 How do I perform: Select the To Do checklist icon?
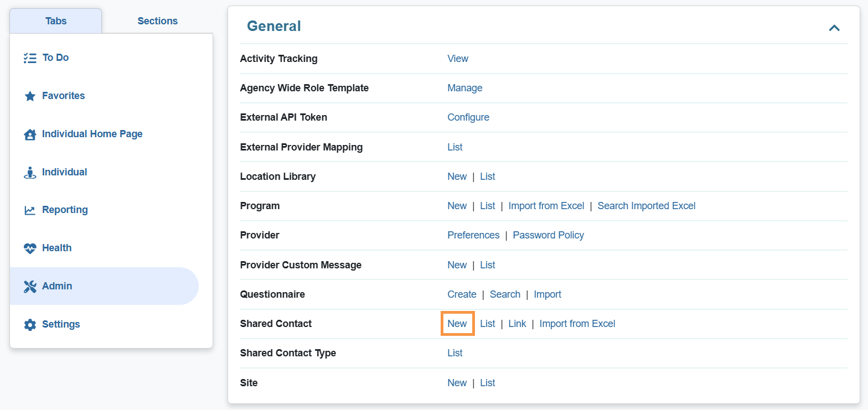click(29, 57)
